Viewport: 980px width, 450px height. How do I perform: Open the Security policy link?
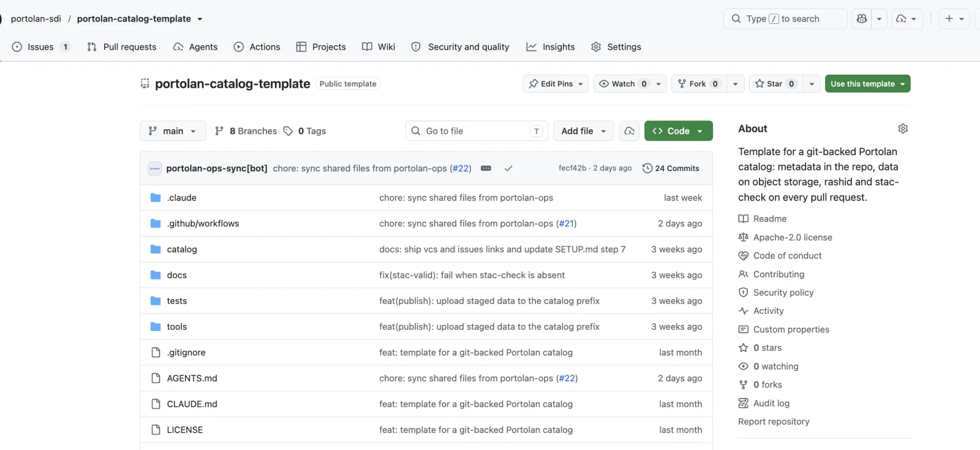[x=776, y=292]
